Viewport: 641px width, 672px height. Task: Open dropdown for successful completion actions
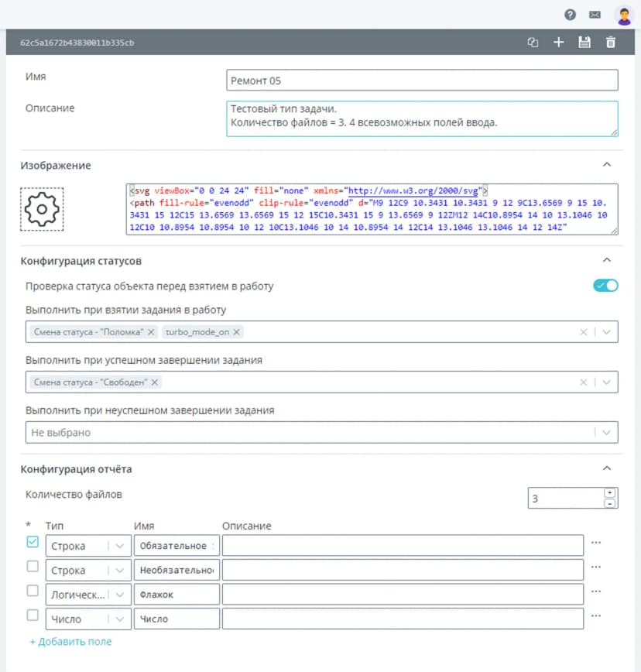pos(606,382)
